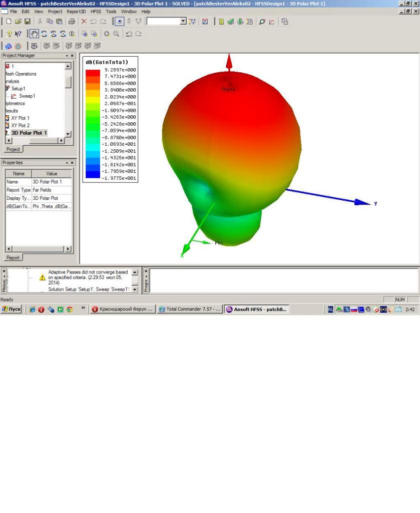420x513 pixels.
Task: Click the '3D Polar Plot 1' name value cell
Action: pyautogui.click(x=52, y=181)
